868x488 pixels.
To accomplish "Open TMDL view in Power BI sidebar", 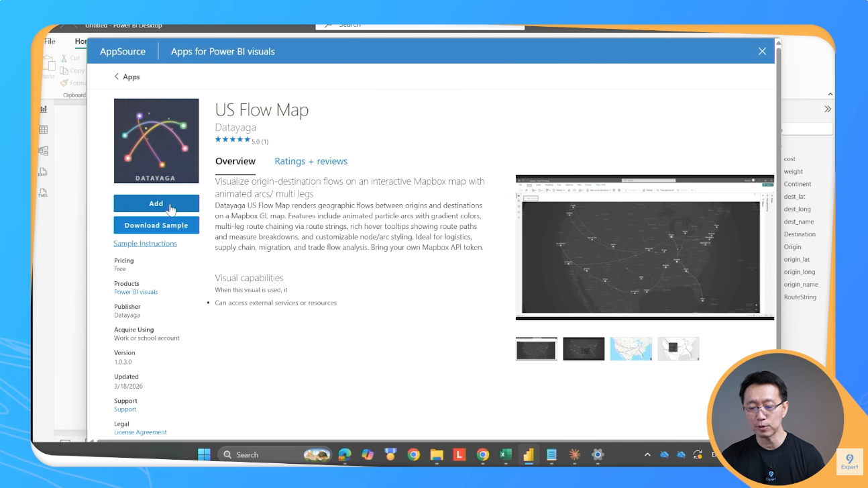I will coord(44,193).
